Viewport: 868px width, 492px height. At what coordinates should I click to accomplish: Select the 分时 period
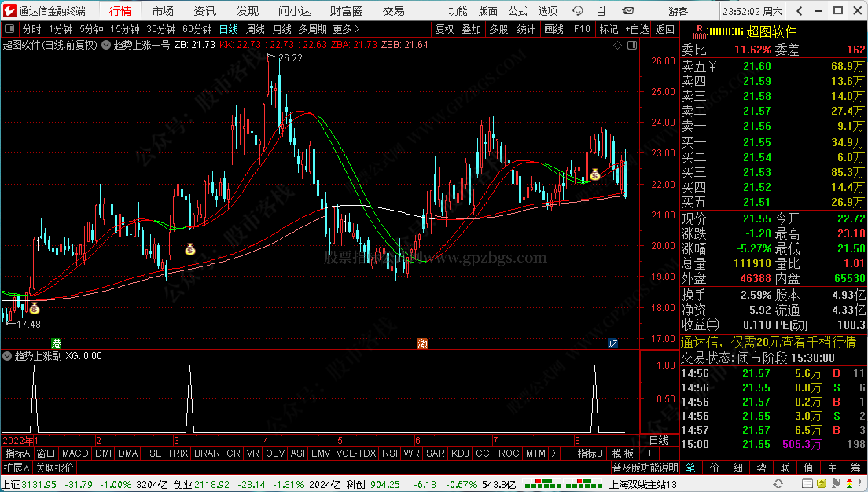31,29
